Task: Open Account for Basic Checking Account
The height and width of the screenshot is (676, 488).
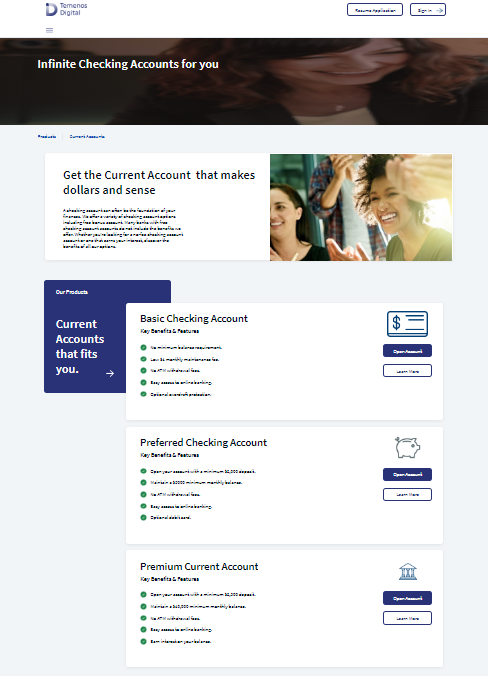Action: [407, 351]
